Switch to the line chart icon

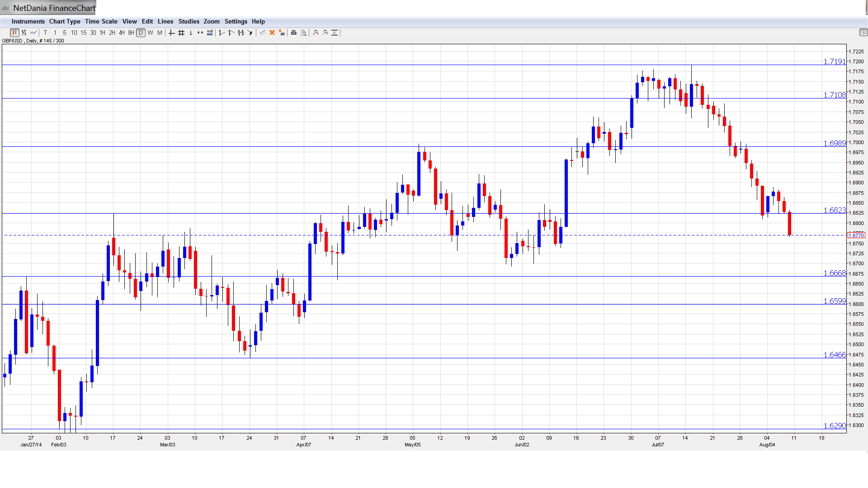click(x=33, y=33)
